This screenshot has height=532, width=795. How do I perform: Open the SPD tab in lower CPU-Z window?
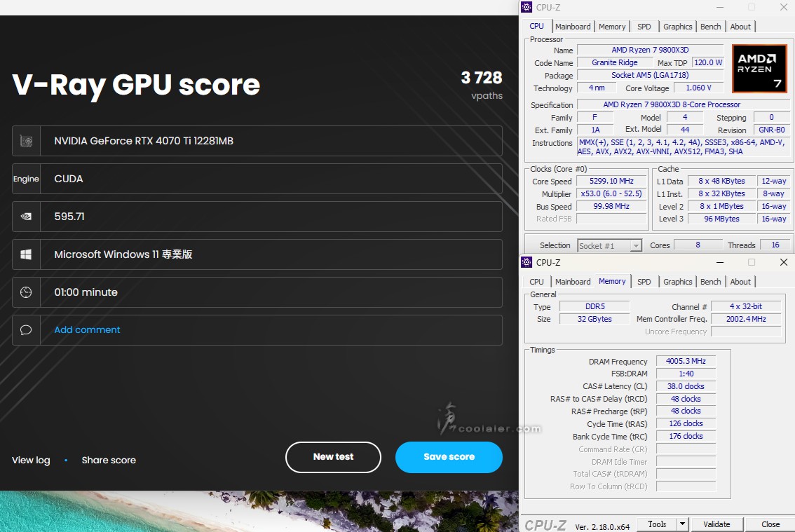644,282
